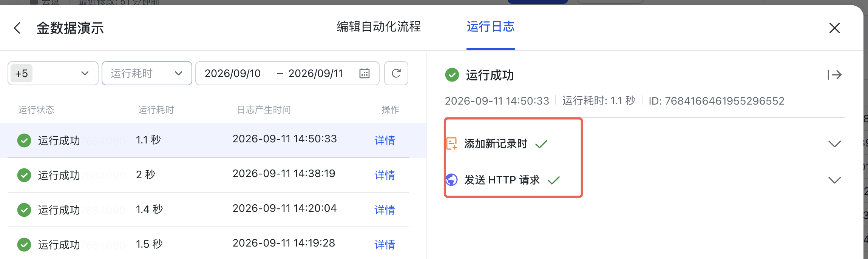The height and width of the screenshot is (259, 868).
Task: Click timestamp 2026-09-11 14:38:19 in list
Action: point(284,174)
